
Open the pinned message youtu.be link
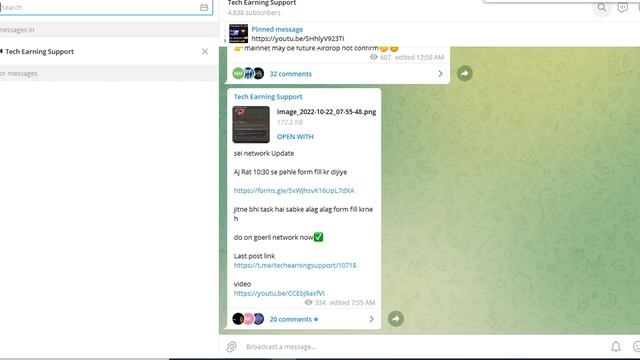pos(298,38)
